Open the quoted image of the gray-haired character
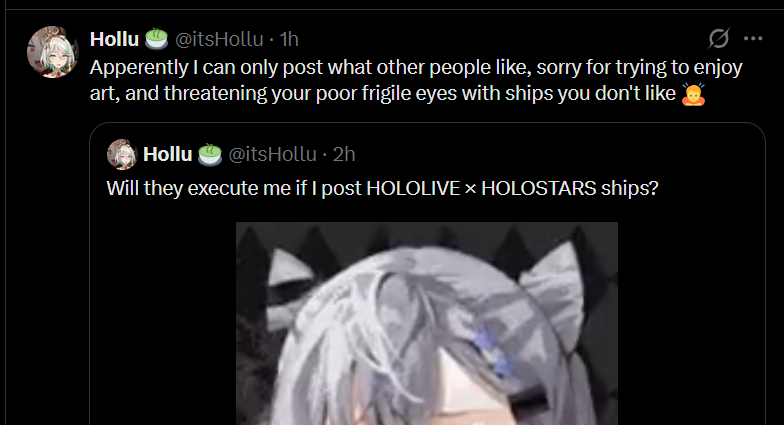The image size is (784, 425). click(x=427, y=324)
